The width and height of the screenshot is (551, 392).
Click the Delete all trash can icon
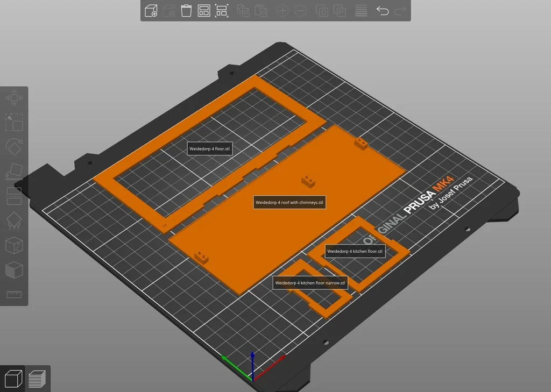pyautogui.click(x=186, y=11)
